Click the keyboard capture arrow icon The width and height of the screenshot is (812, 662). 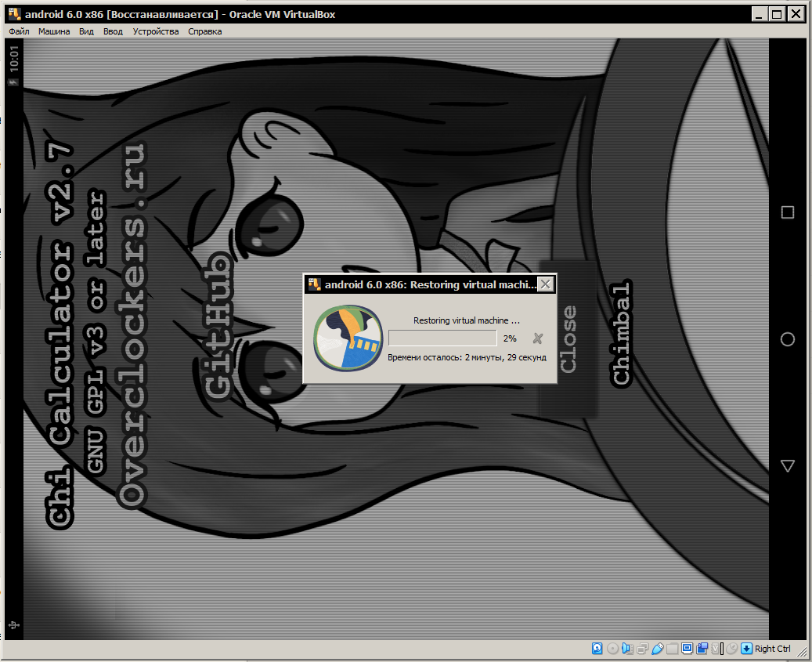747,649
